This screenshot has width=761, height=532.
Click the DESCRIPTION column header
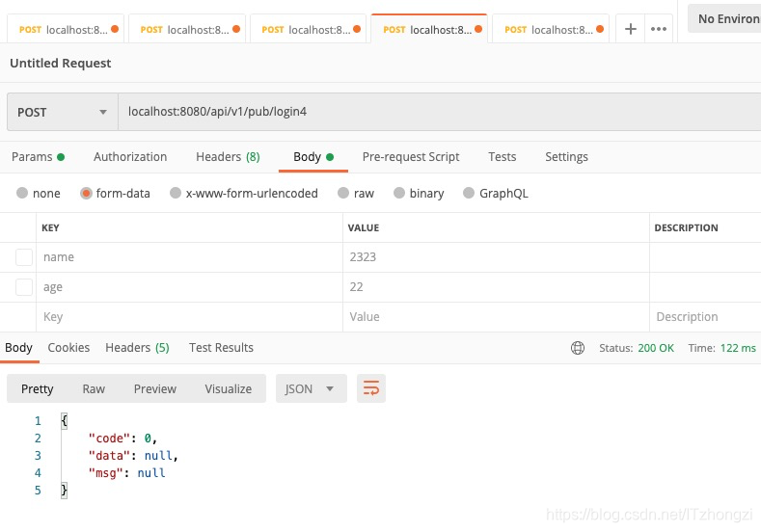pos(686,227)
